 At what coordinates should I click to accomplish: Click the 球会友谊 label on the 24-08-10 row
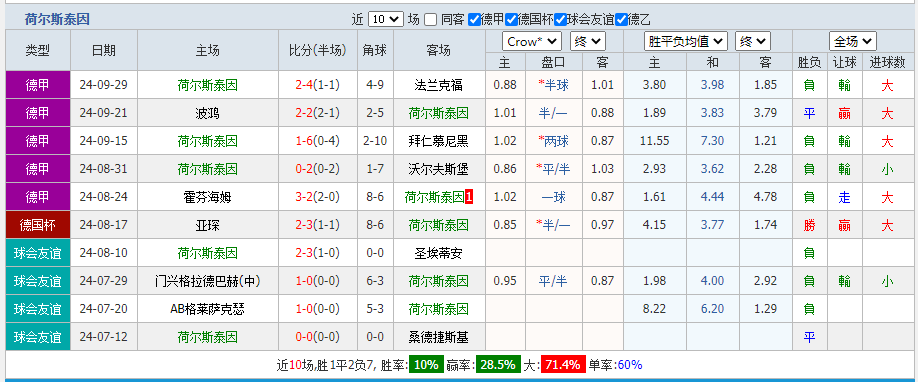click(38, 253)
